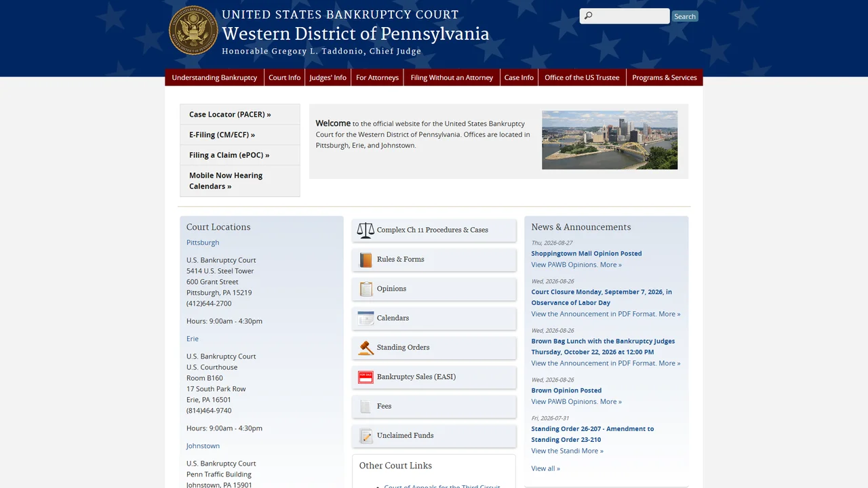868x488 pixels.
Task: Click the gavel icon beside Standing Orders
Action: (x=366, y=348)
